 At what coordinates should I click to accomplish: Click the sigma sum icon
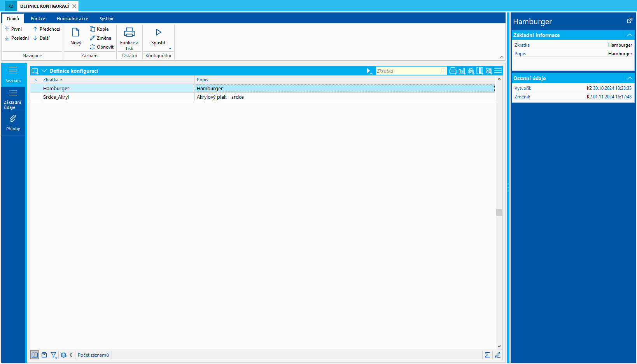487,355
